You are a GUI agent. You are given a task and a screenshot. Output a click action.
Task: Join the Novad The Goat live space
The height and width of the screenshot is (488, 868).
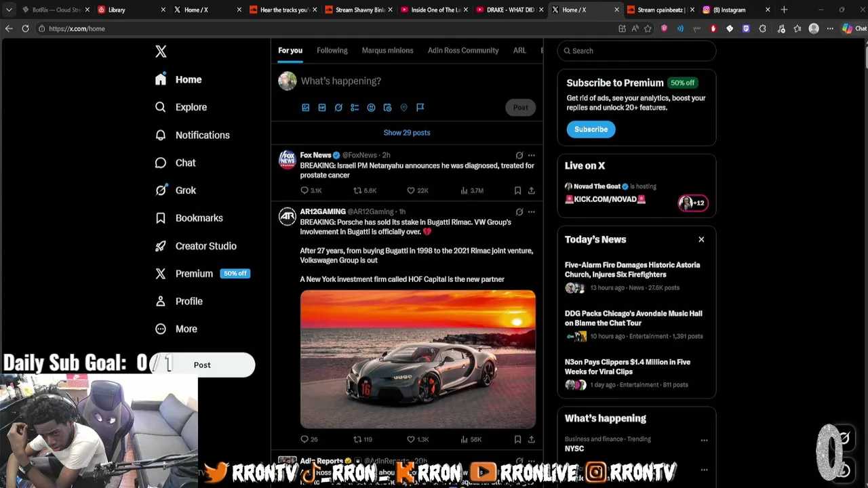[636, 194]
